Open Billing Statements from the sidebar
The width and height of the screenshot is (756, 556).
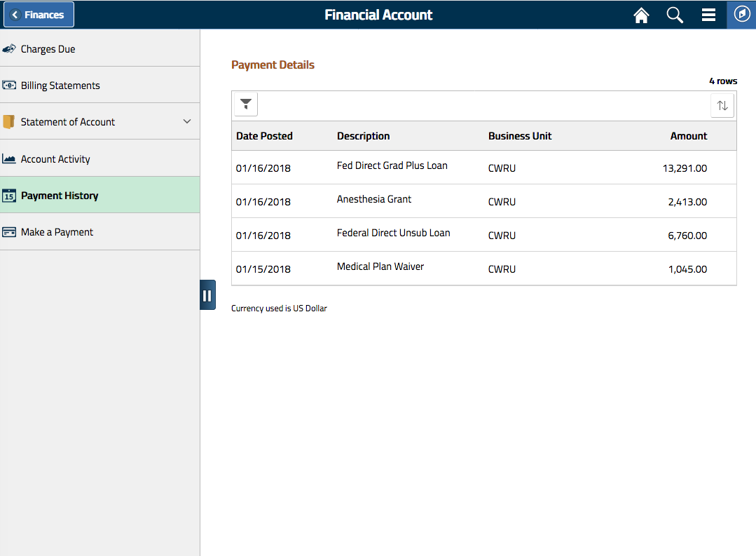pyautogui.click(x=99, y=86)
